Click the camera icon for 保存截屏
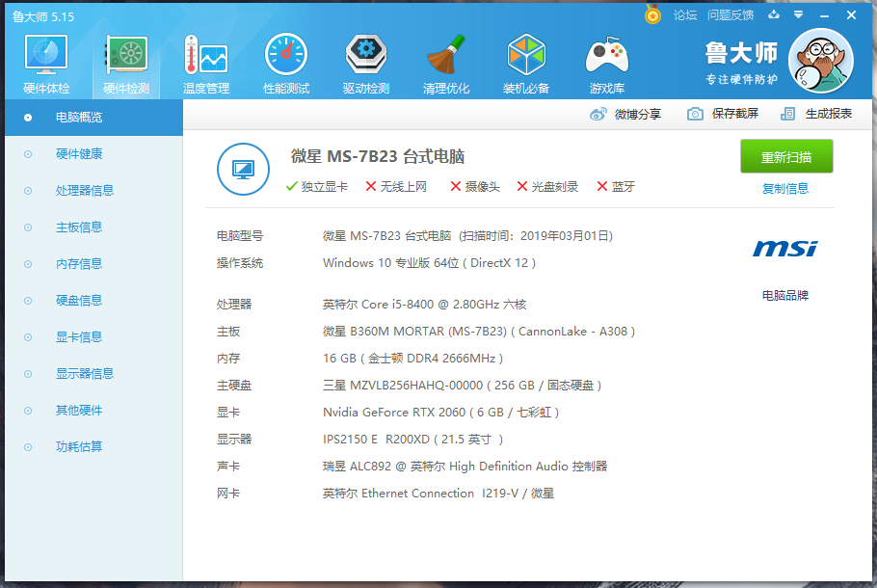This screenshot has height=588, width=877. 695,114
